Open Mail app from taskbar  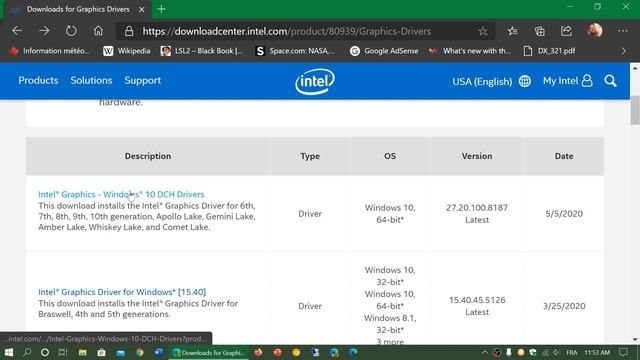pyautogui.click(x=120, y=352)
